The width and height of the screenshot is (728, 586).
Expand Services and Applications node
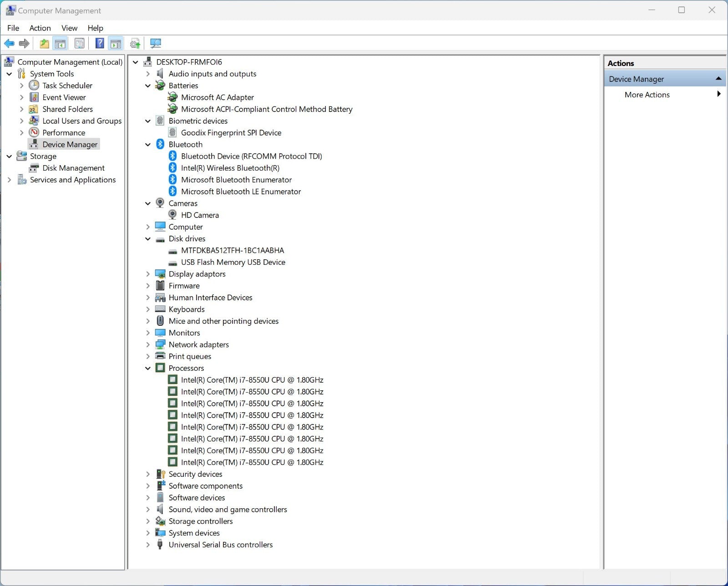[9, 180]
